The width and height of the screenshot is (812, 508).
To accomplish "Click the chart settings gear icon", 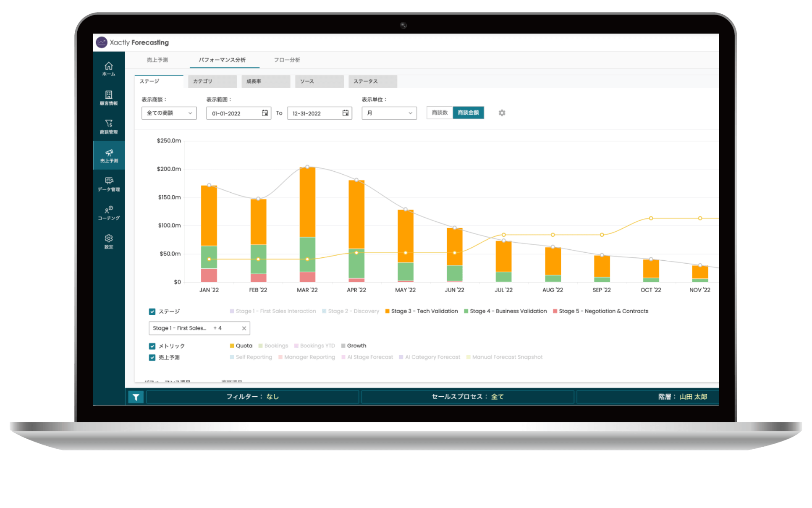I will tap(502, 113).
